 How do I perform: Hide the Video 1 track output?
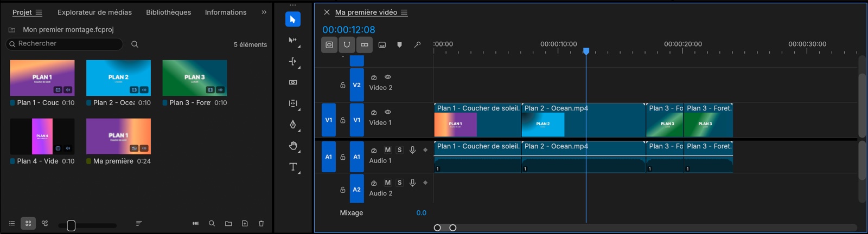coord(388,112)
